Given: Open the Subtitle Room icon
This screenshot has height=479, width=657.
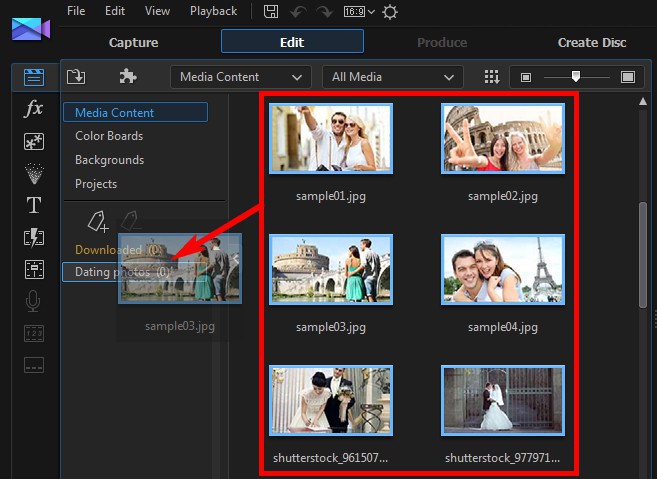Looking at the screenshot, I should tap(34, 365).
